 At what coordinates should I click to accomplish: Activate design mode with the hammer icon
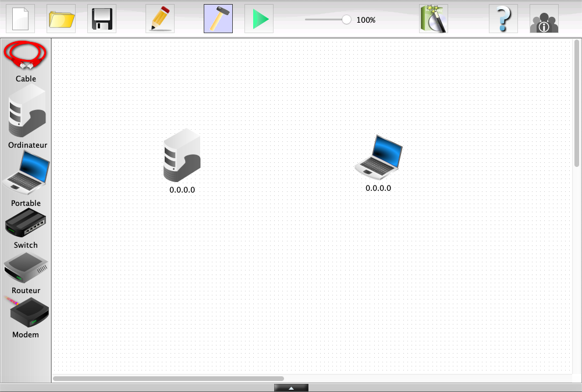point(218,19)
